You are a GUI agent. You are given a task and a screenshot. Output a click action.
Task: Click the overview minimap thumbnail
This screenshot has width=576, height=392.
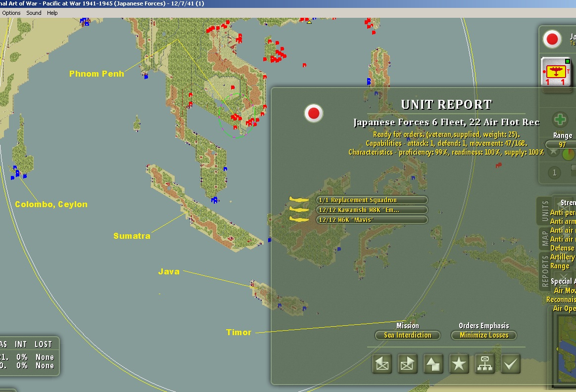tap(566, 348)
